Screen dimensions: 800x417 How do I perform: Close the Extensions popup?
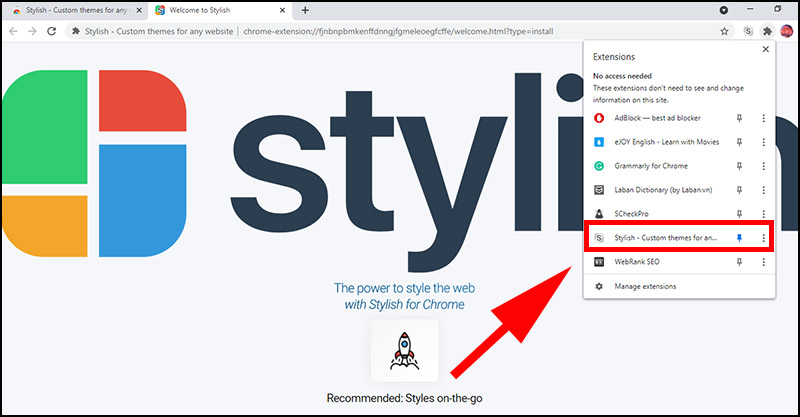pos(765,49)
